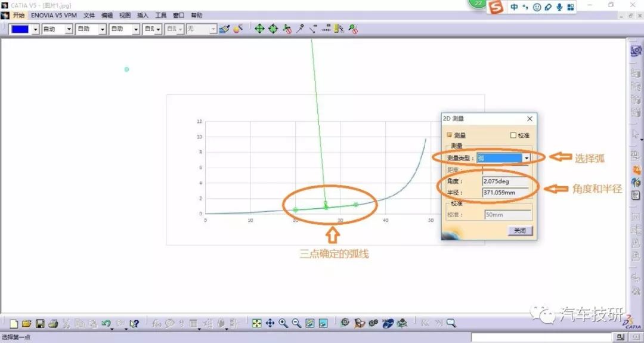Click the top icon in right toolbar
Viewport: 644px width, 343px height.
pyautogui.click(x=636, y=51)
